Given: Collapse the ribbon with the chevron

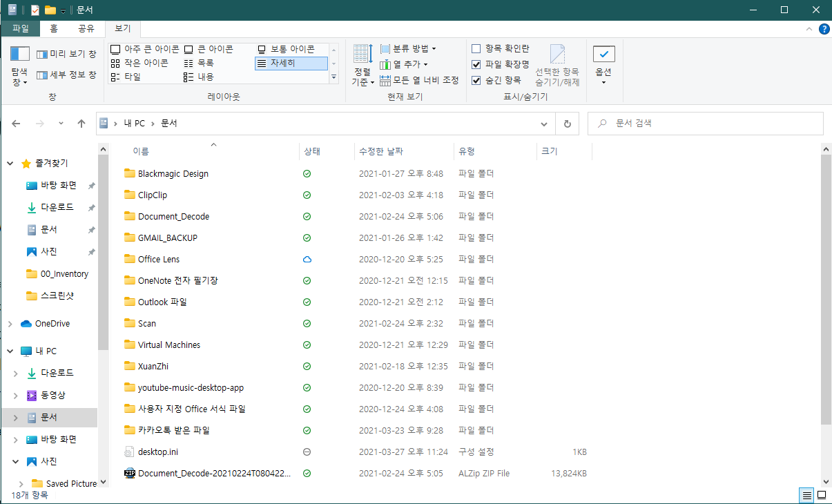Looking at the screenshot, I should pyautogui.click(x=810, y=29).
